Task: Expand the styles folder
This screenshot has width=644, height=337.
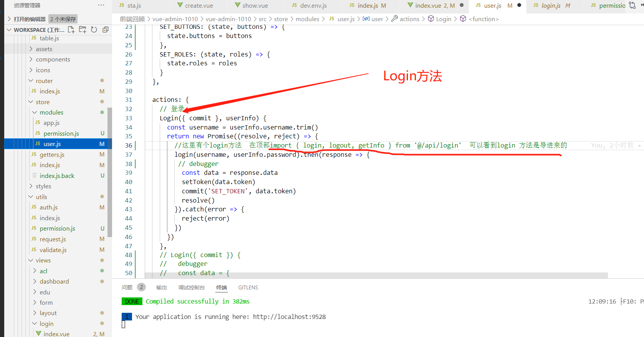Action: click(43, 186)
